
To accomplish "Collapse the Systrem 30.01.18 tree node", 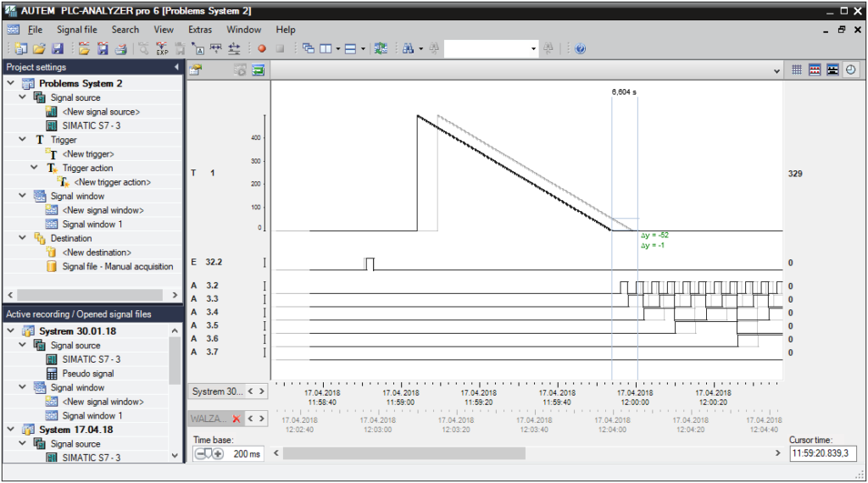I will (x=10, y=330).
